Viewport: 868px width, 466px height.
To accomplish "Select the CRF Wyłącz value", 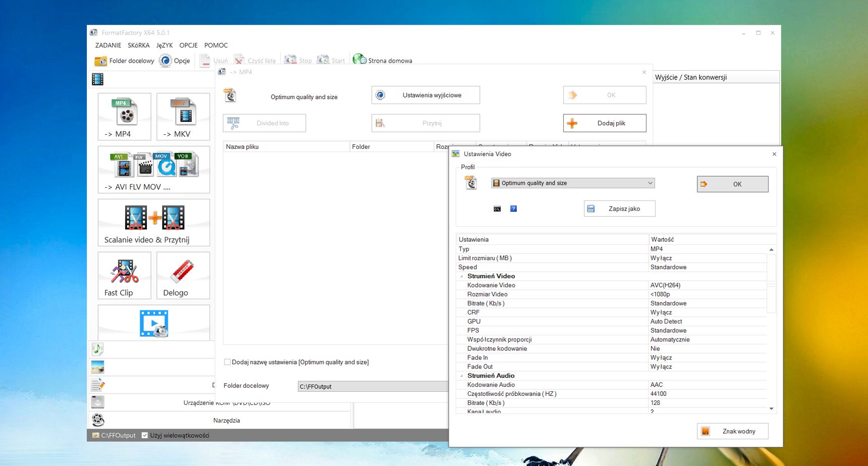I will (707, 313).
